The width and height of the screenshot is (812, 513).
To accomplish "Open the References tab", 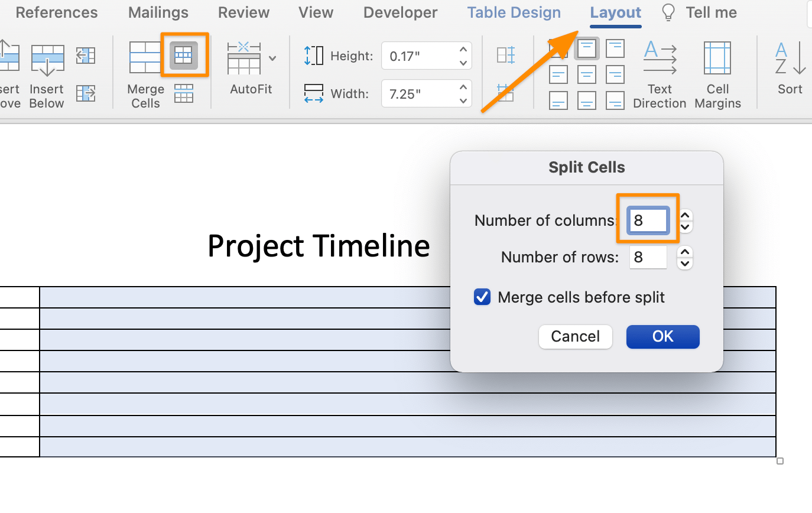I will pyautogui.click(x=57, y=12).
